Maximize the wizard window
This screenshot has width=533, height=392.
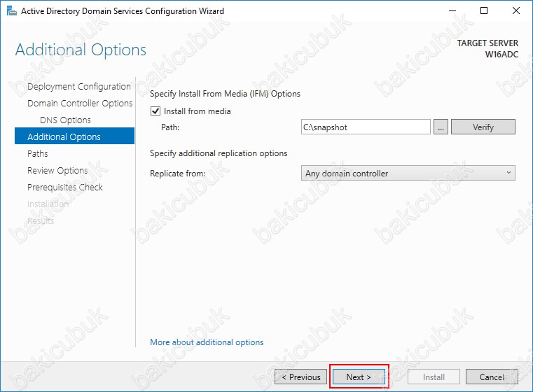[484, 11]
